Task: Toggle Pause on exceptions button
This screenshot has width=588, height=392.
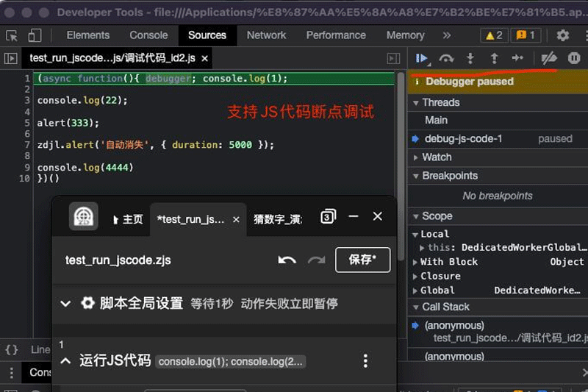Action: [574, 58]
